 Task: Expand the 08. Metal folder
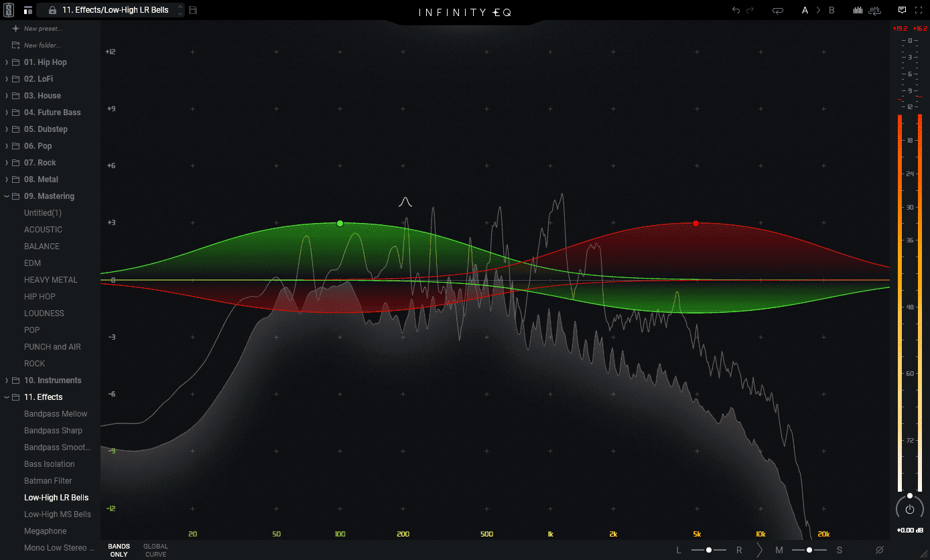7,180
